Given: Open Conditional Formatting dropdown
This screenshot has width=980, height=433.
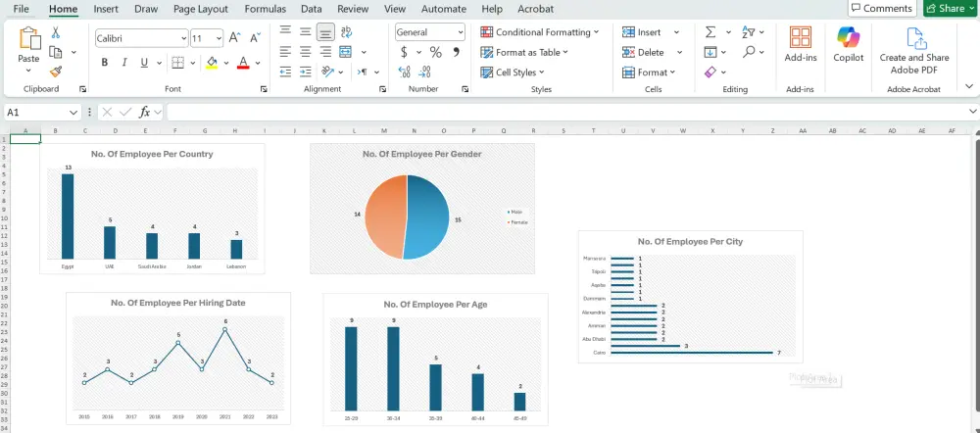Looking at the screenshot, I should coord(539,32).
